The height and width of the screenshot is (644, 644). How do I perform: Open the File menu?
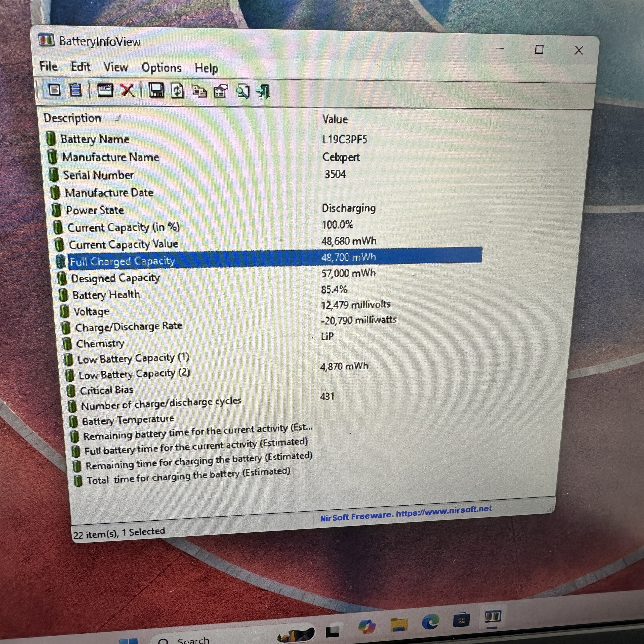(x=49, y=66)
